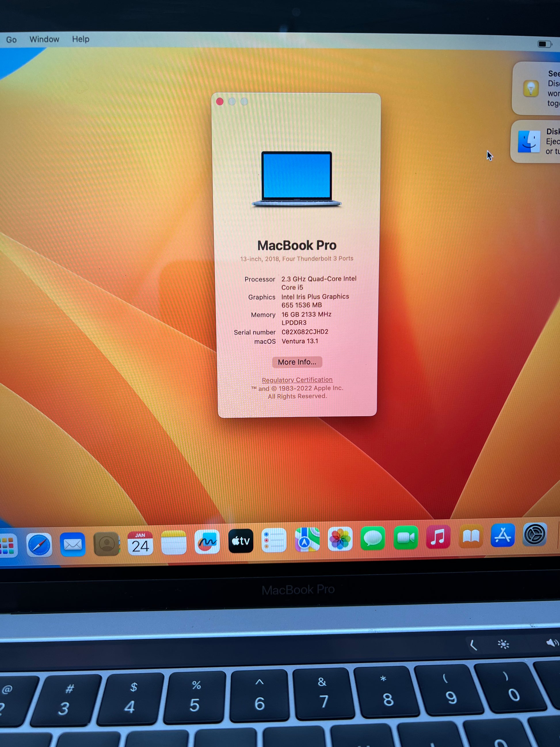
Task: Open the Photos app icon
Action: [x=340, y=539]
